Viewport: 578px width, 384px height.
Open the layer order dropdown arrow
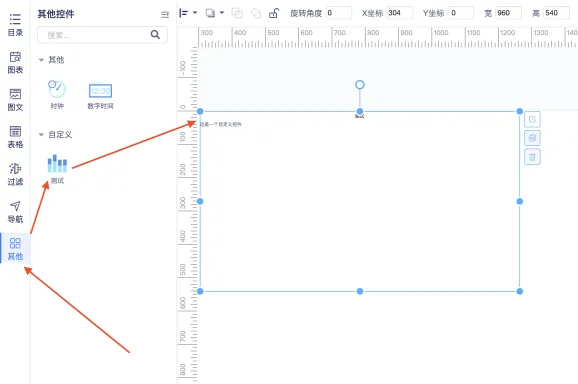pos(222,13)
